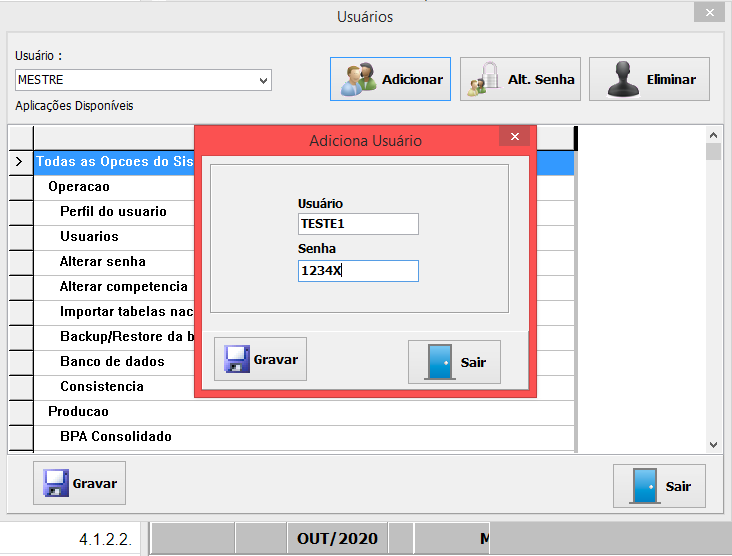This screenshot has width=732, height=556.
Task: Click the bottom-right Sair door icon
Action: 644,486
